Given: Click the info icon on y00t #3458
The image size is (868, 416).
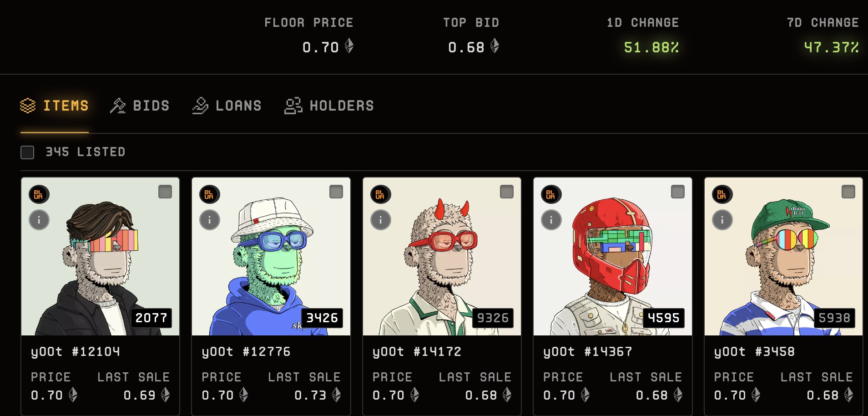Looking at the screenshot, I should click(x=722, y=220).
